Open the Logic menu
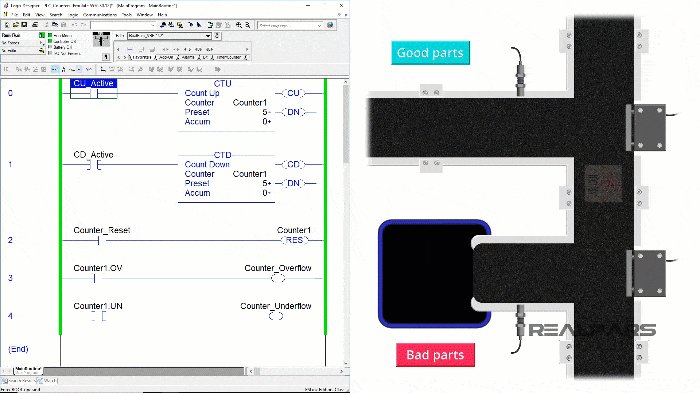Viewport: 700px width, 393px height. [73, 15]
